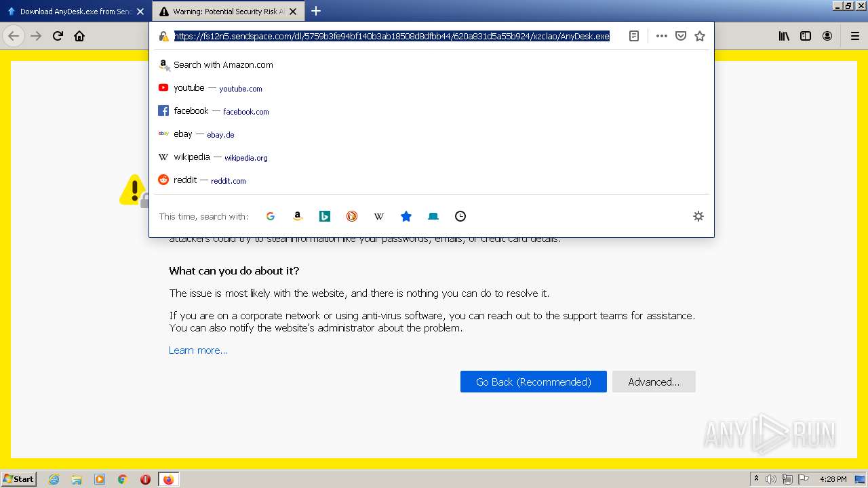The width and height of the screenshot is (868, 488).
Task: Select the facebook.com suggestion
Action: coord(431,111)
